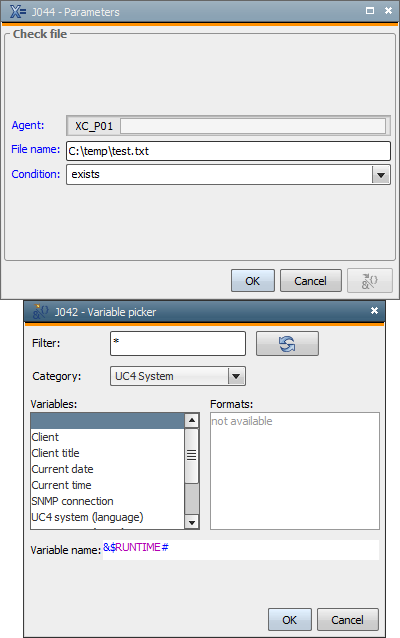Close the J044 Parameters window
Image resolution: width=400 pixels, height=638 pixels.
[x=388, y=11]
